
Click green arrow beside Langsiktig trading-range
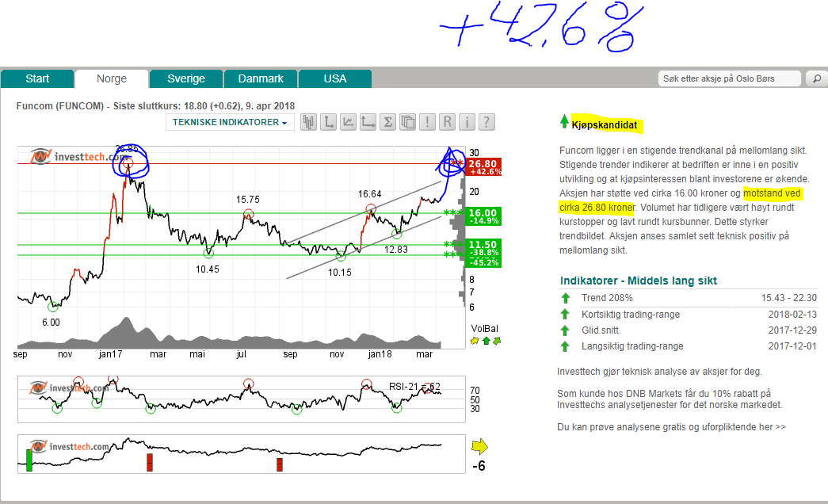(565, 346)
